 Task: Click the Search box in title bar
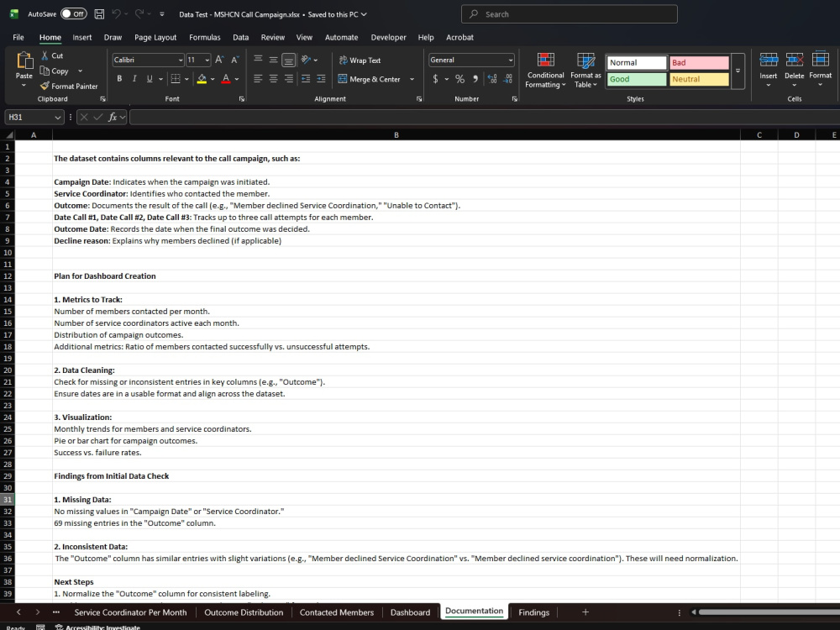coord(569,14)
